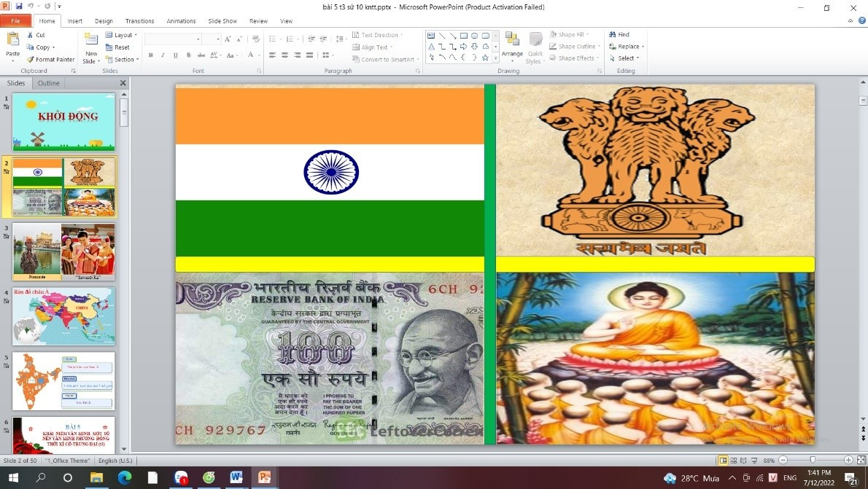Open the Select dropdown in Editing
This screenshot has width=868, height=489.
[624, 58]
